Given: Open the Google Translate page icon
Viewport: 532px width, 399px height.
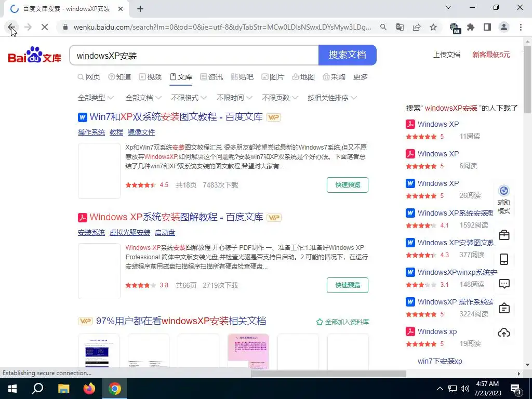Looking at the screenshot, I should tap(400, 27).
